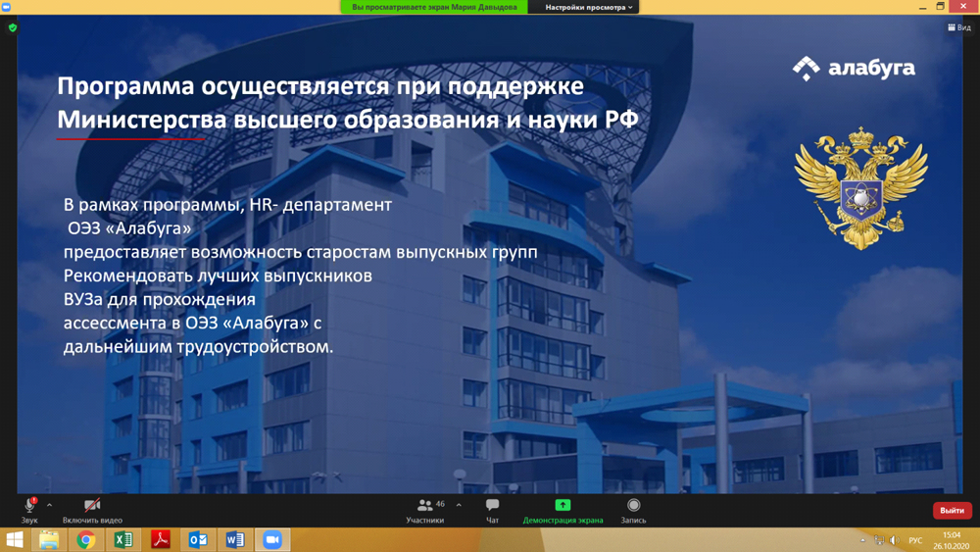Click the Zoom taskbar icon

point(272,539)
